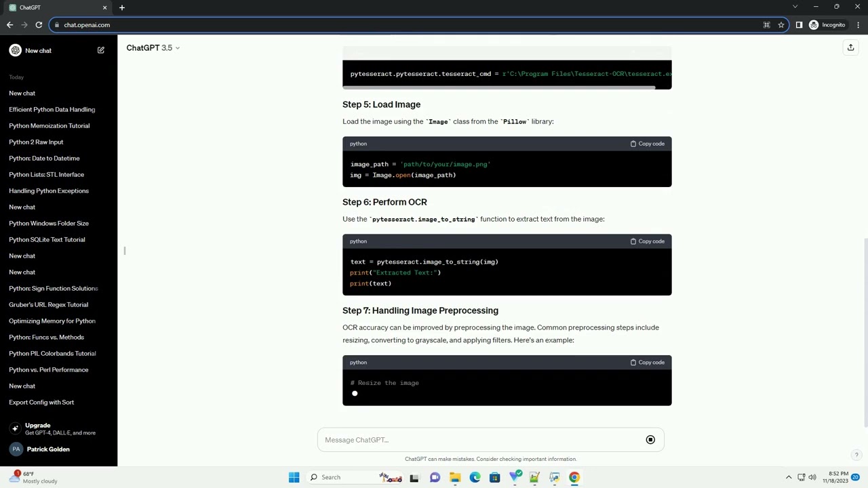The height and width of the screenshot is (488, 868).
Task: Open the Windows Start menu
Action: pyautogui.click(x=294, y=477)
